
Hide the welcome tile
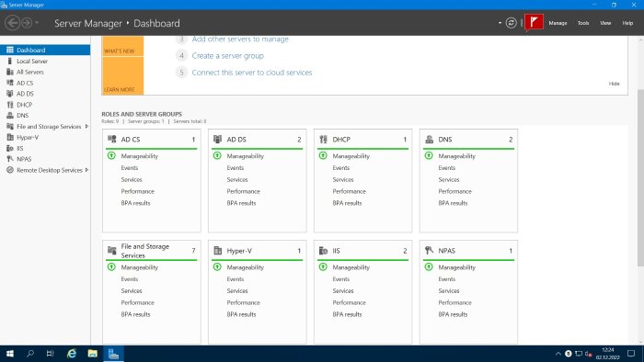click(x=614, y=84)
